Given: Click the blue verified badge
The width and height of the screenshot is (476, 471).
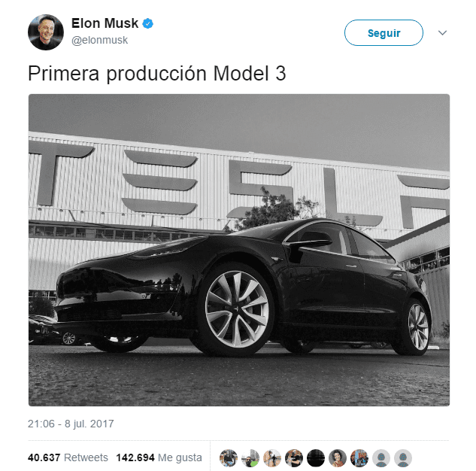Looking at the screenshot, I should coord(148,23).
